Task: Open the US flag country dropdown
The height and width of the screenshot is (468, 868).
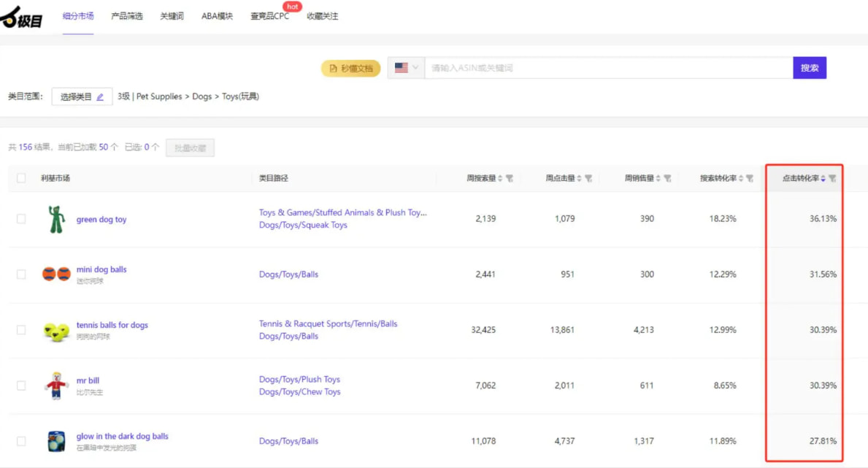Action: [406, 68]
